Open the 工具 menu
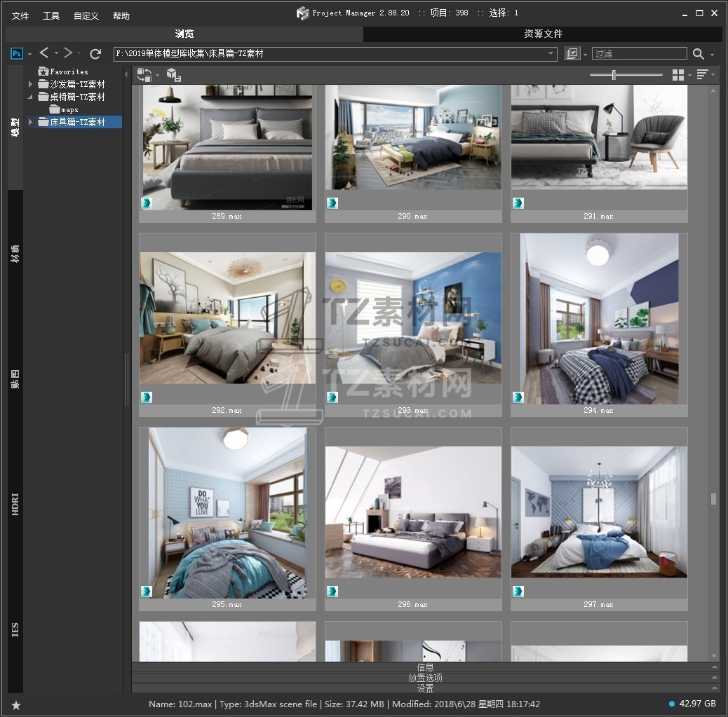The height and width of the screenshot is (717, 728). (x=51, y=15)
